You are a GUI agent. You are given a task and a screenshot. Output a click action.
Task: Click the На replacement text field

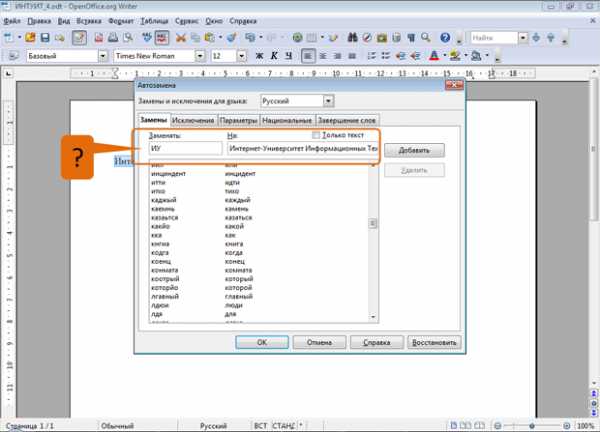(302, 148)
